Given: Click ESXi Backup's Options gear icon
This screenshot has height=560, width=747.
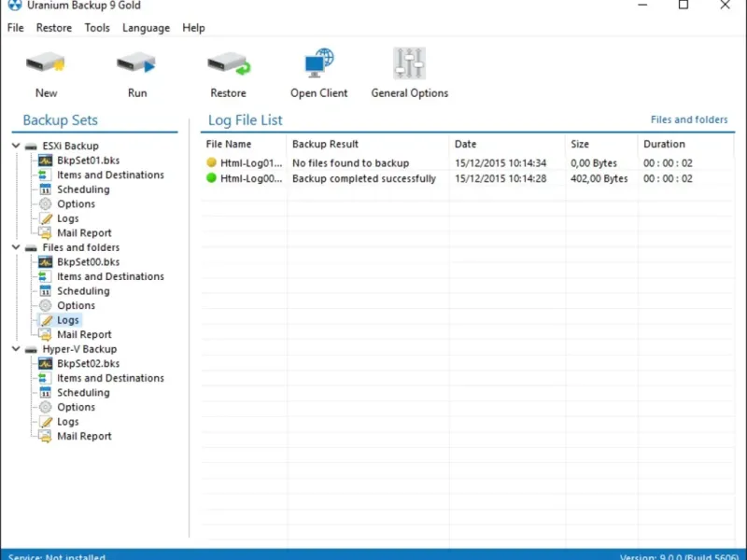Looking at the screenshot, I should pyautogui.click(x=45, y=203).
